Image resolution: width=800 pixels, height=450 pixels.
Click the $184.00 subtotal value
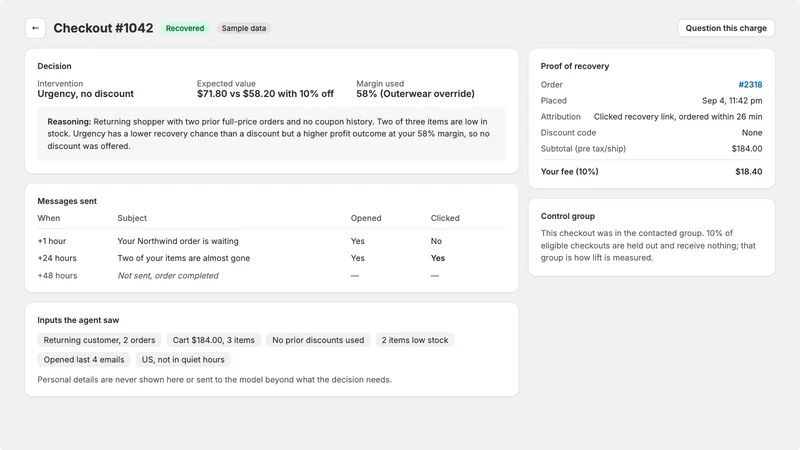(746, 148)
